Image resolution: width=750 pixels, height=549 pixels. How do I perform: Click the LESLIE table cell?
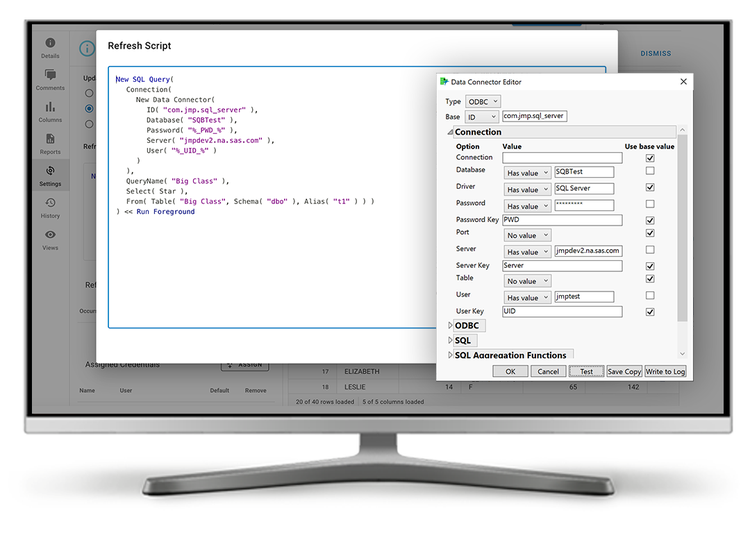click(x=355, y=387)
